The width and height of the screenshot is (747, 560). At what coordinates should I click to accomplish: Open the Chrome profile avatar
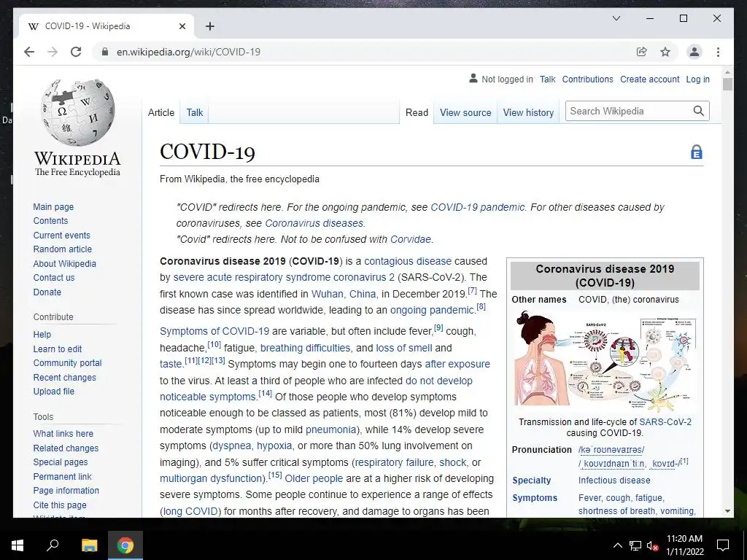(694, 52)
